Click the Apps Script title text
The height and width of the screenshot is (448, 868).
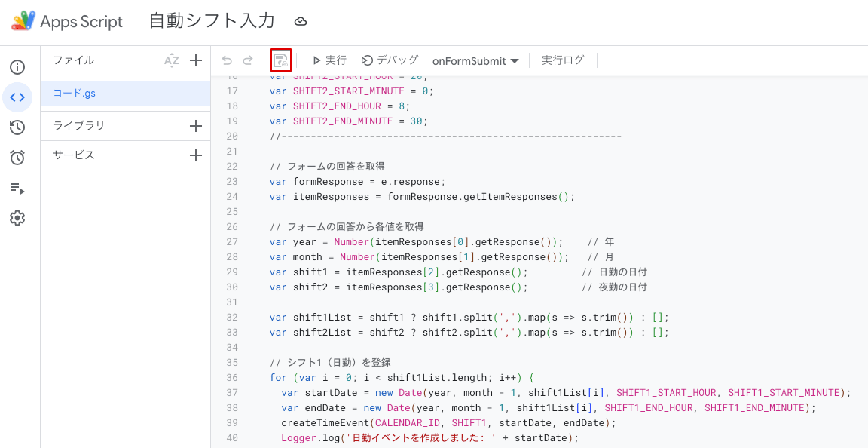(x=81, y=22)
